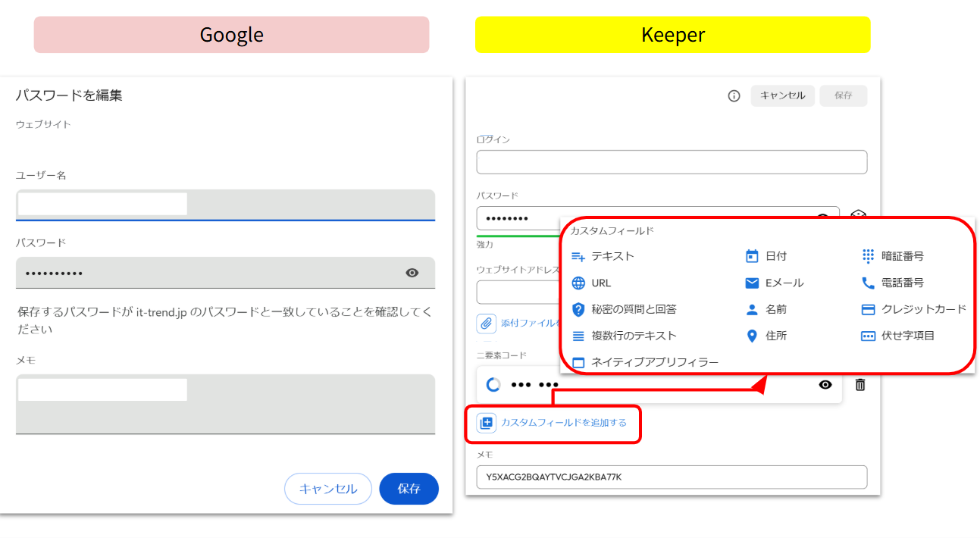This screenshot has height=538, width=980.
Task: Click the テキスト lines-plus icon
Action: pyautogui.click(x=578, y=256)
